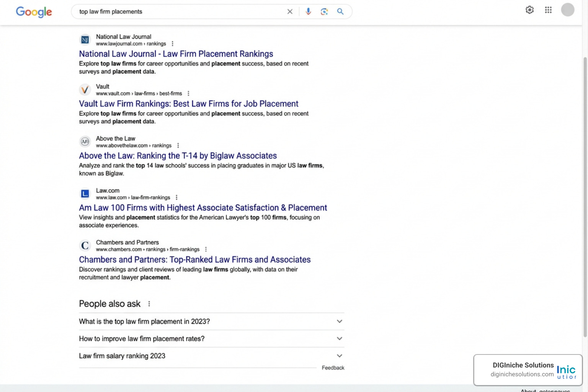The height and width of the screenshot is (392, 588).
Task: Open People also ask options menu
Action: click(x=149, y=304)
